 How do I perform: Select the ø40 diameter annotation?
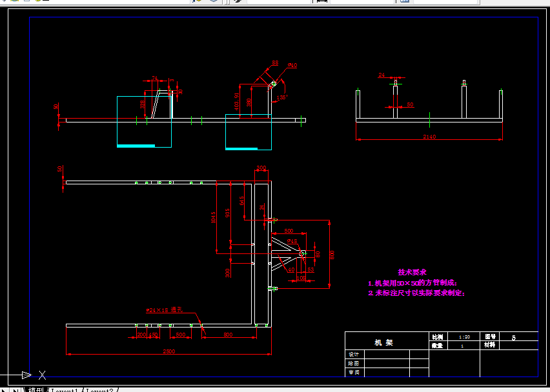292,65
